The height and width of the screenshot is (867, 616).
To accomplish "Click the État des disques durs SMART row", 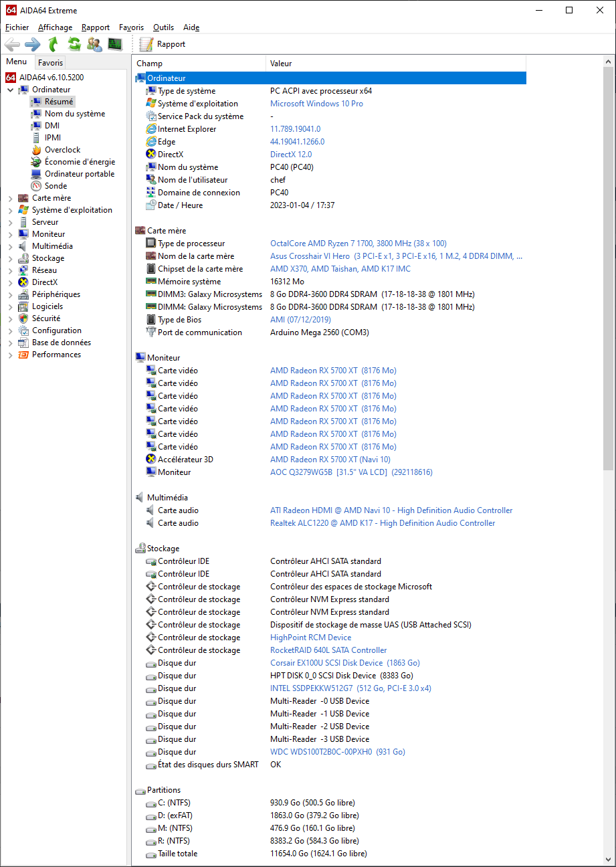I will coord(330,765).
